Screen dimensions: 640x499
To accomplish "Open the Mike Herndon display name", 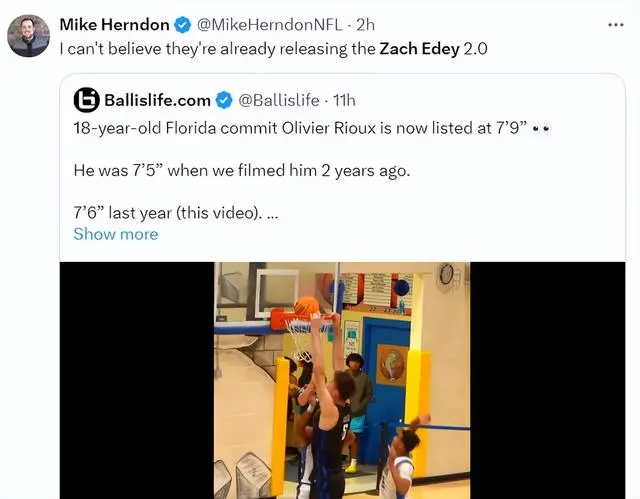I will 115,25.
